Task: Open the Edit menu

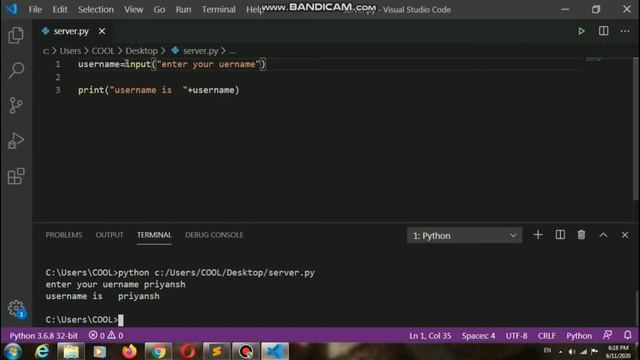Action: pyautogui.click(x=60, y=9)
